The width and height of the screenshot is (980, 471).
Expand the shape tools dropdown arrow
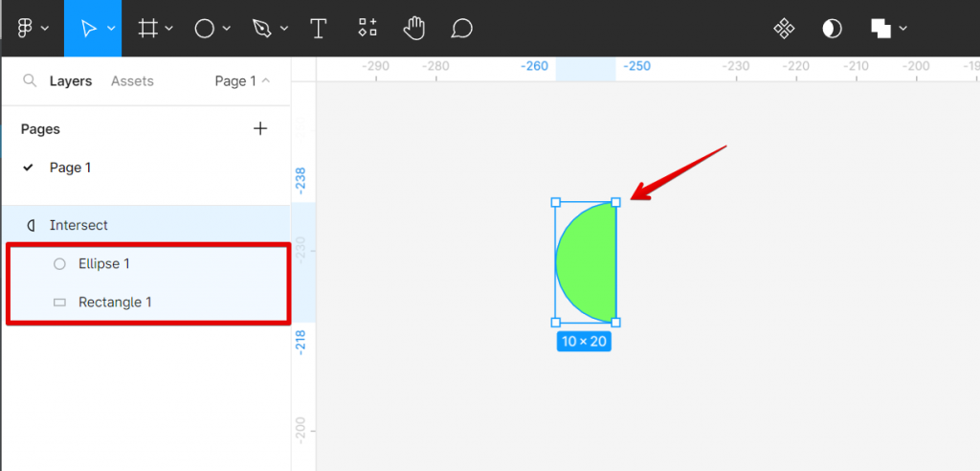coord(227,29)
